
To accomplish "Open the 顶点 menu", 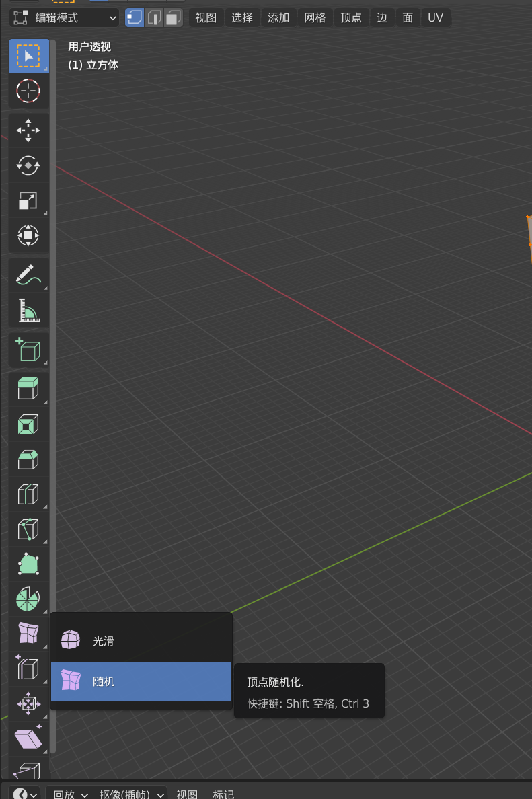I will pos(351,18).
